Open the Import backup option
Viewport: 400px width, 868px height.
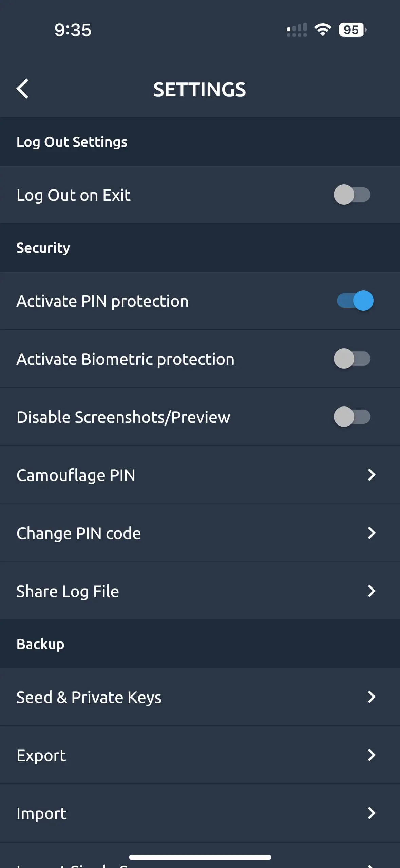(x=200, y=813)
